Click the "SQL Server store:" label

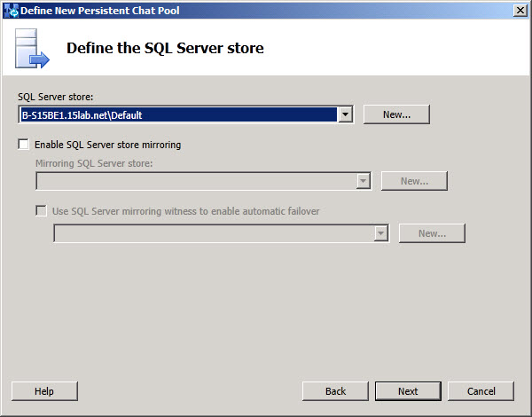pos(55,96)
